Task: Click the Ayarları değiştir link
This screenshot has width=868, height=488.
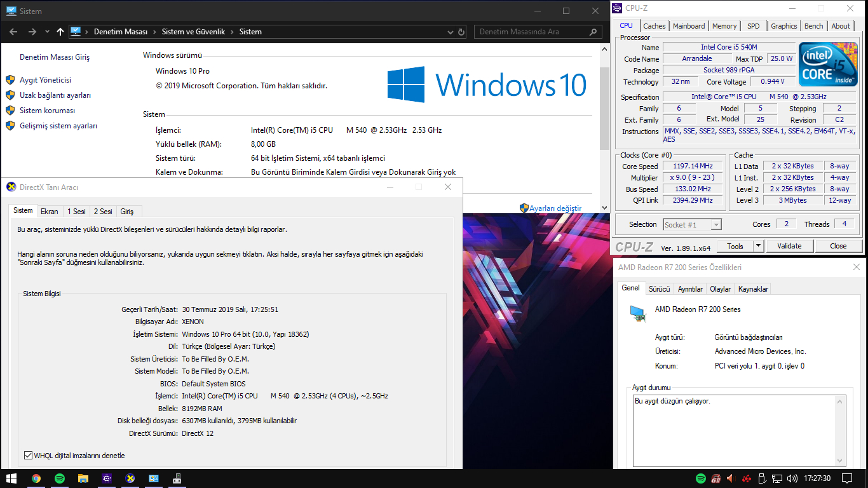Action: (555, 208)
